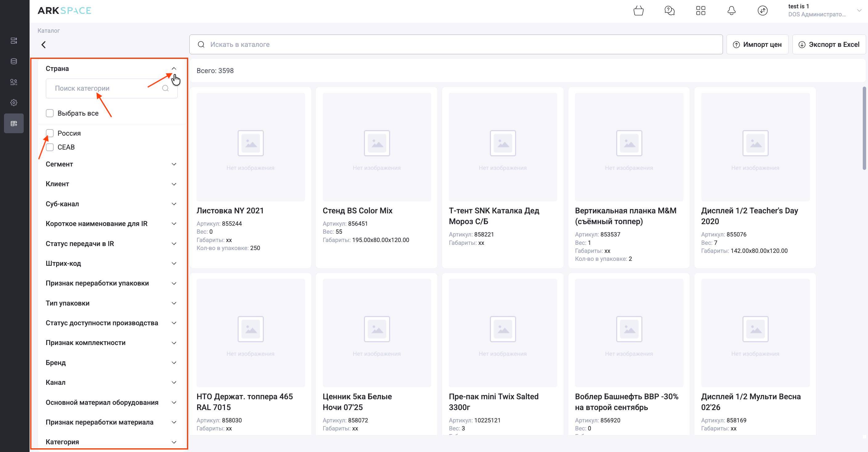Collapse the Страна filter section
The image size is (868, 452).
coord(174,68)
